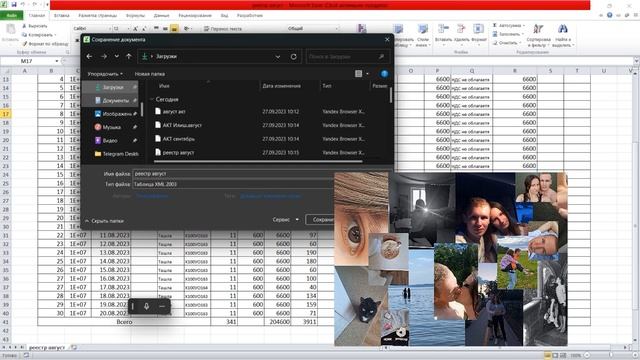Screen dimensions: 640x360
Task: Go up one folder level in save dialog
Action: coord(129,56)
